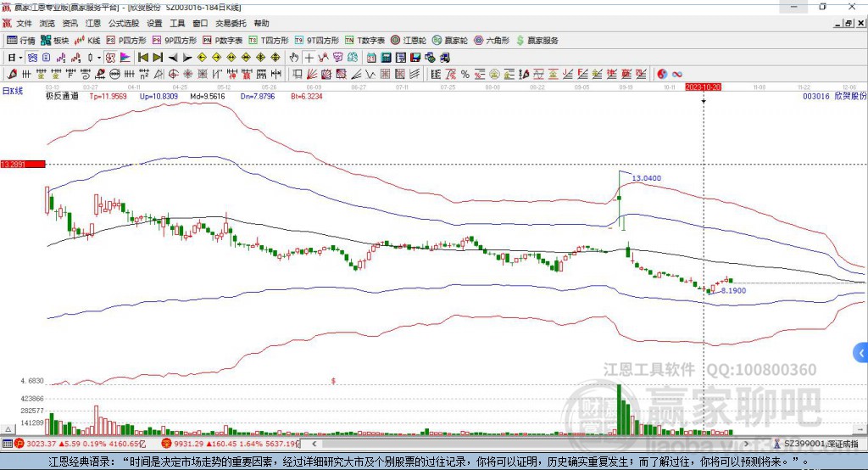Click the 8.1900 low price label
This screenshot has height=470, width=868.
[733, 290]
